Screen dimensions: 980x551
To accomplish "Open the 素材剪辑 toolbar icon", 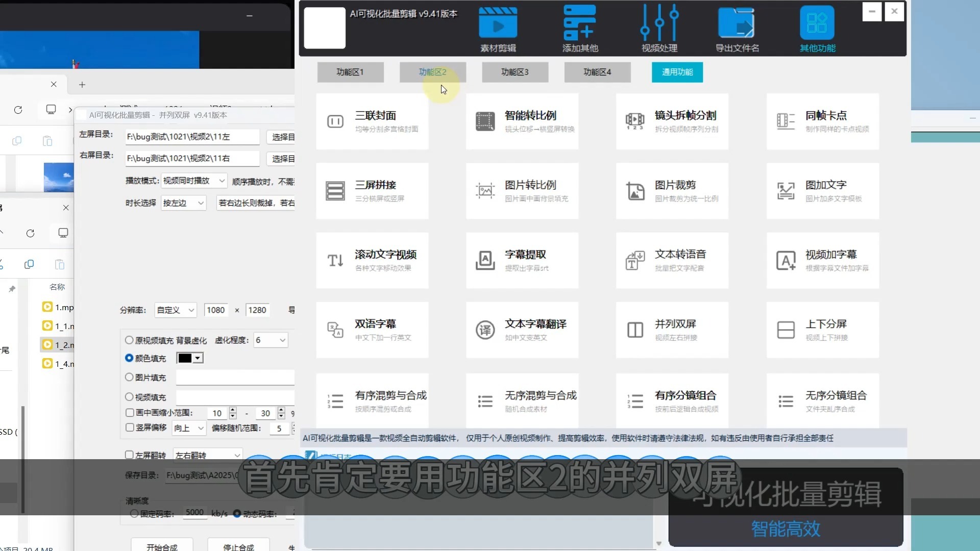I will point(498,30).
